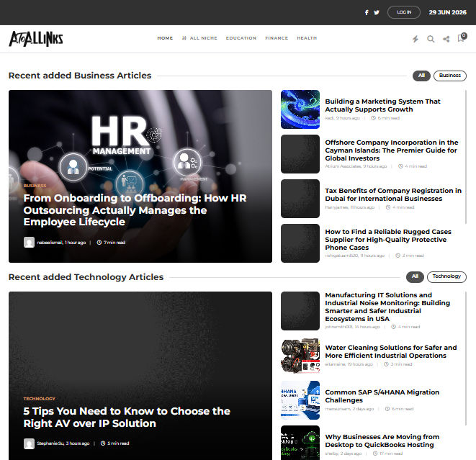Click the 29 JUN 2026 date text
This screenshot has height=460, width=476.
click(447, 12)
